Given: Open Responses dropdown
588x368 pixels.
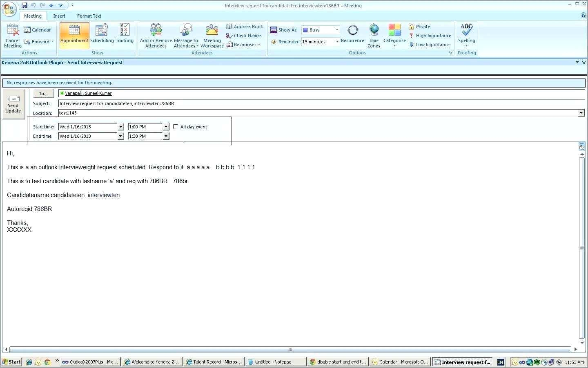Looking at the screenshot, I should [243, 45].
